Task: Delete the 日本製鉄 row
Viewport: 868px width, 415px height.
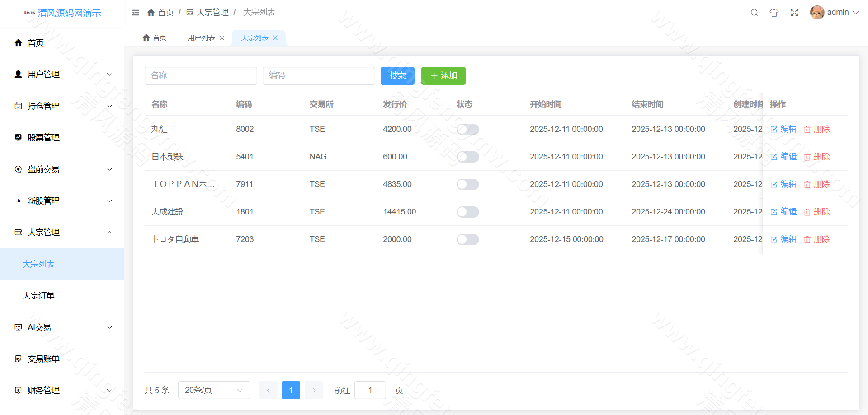Action: (817, 157)
